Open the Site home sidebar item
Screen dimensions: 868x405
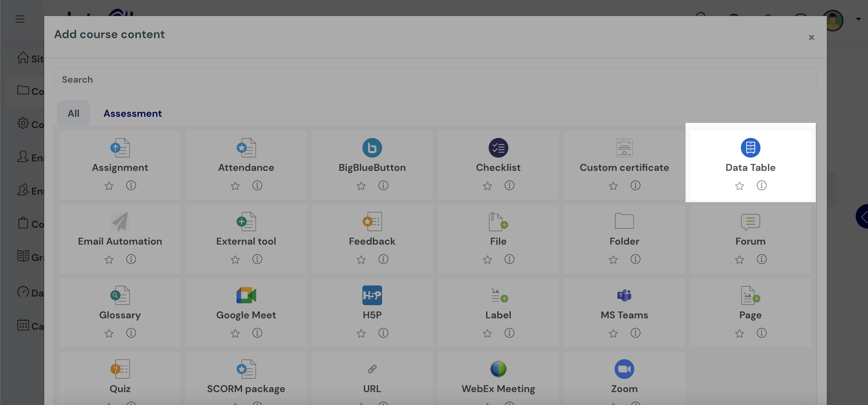point(30,58)
